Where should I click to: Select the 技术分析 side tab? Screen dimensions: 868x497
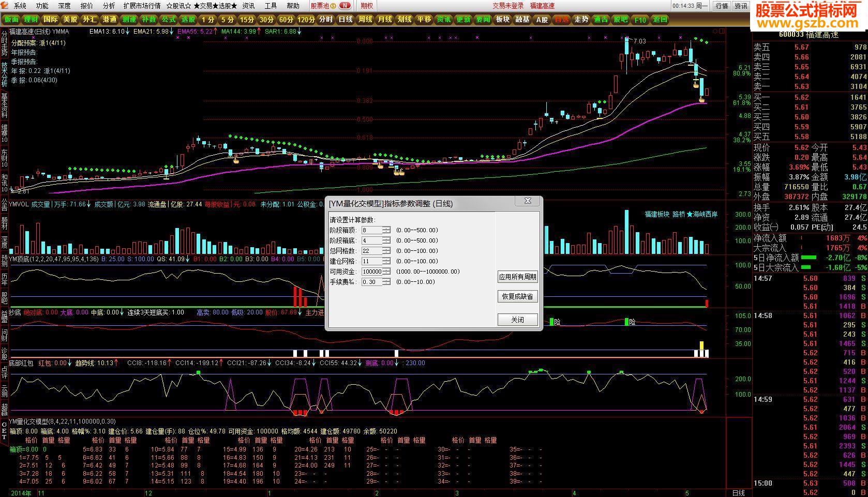click(x=4, y=75)
